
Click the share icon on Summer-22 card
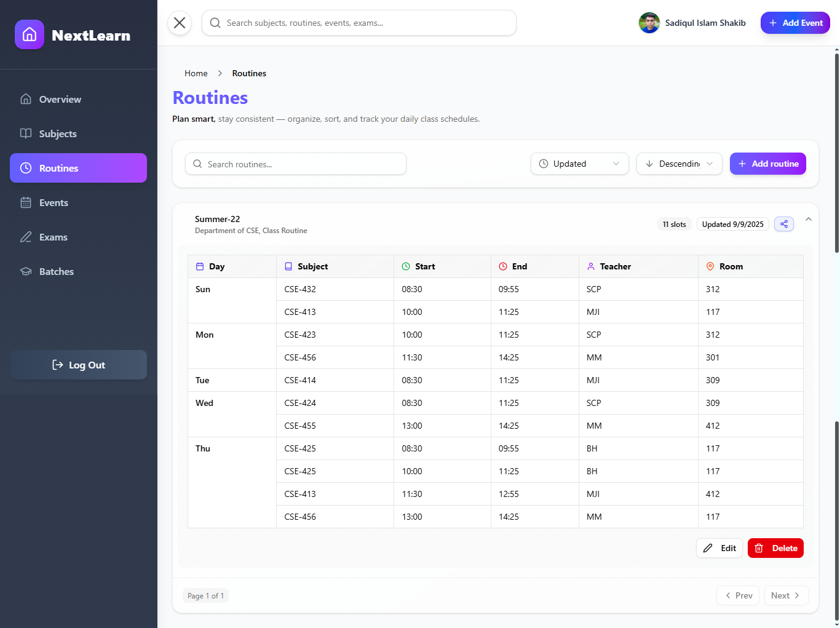pyautogui.click(x=783, y=224)
